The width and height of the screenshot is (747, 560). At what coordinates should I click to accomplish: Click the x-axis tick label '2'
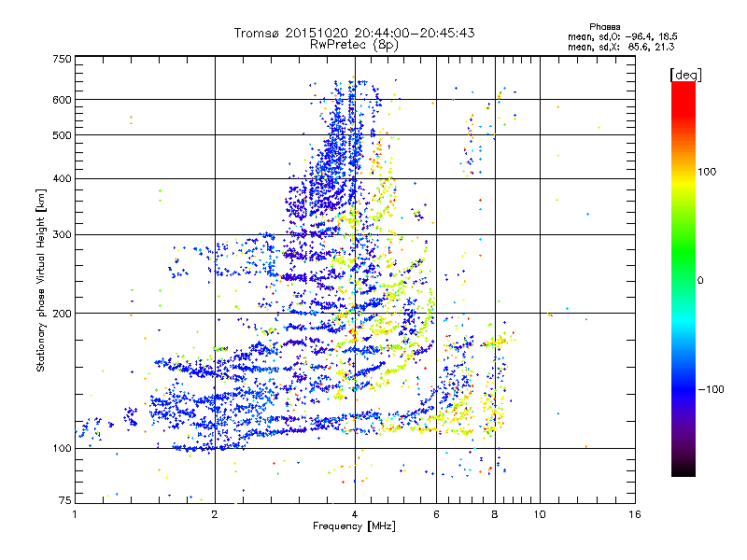pyautogui.click(x=215, y=514)
